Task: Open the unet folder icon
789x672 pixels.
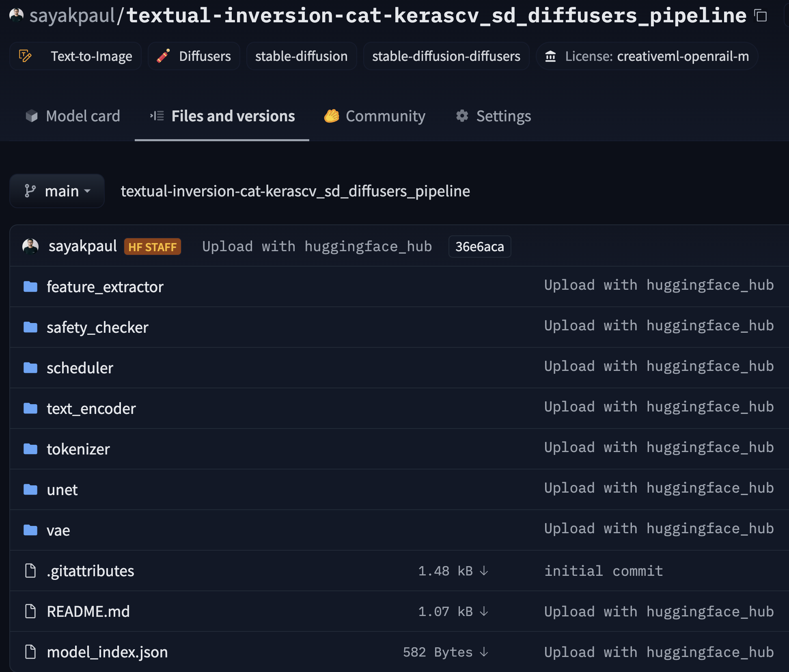Action: (30, 489)
